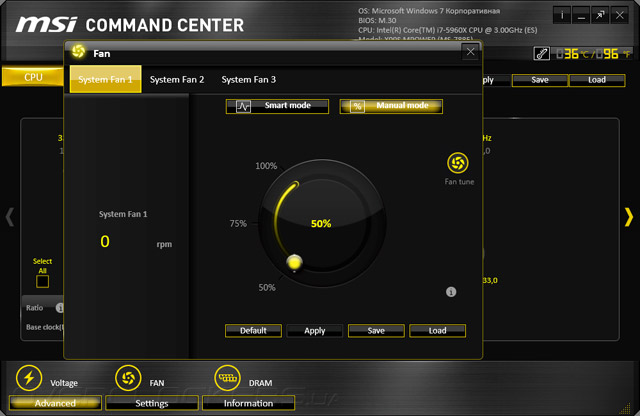The width and height of the screenshot is (640, 416).
Task: Click the 50% center dial value
Action: [x=321, y=223]
